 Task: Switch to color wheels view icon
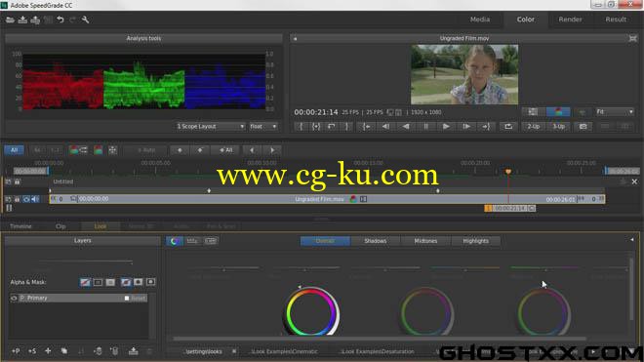coord(174,241)
